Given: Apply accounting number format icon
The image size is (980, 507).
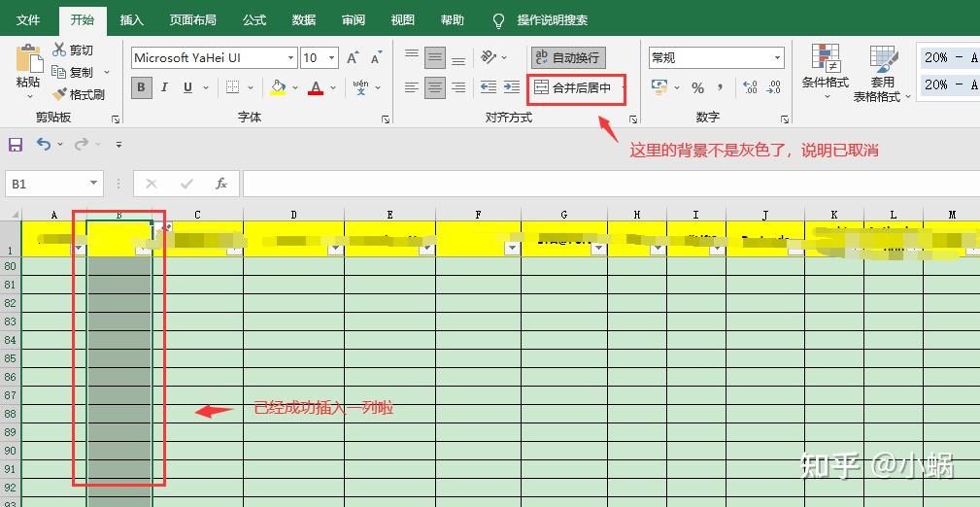Looking at the screenshot, I should click(659, 86).
